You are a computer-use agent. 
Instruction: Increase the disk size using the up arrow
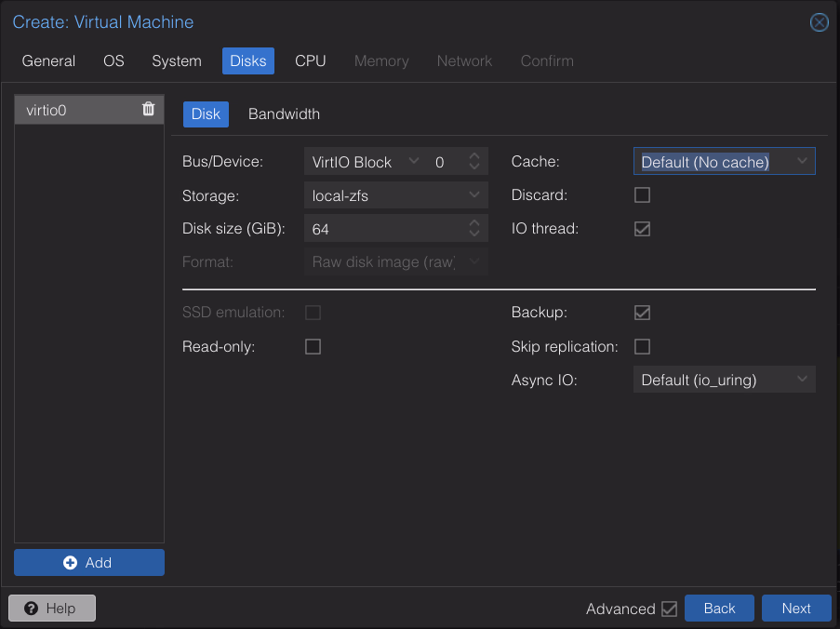pyautogui.click(x=474, y=223)
